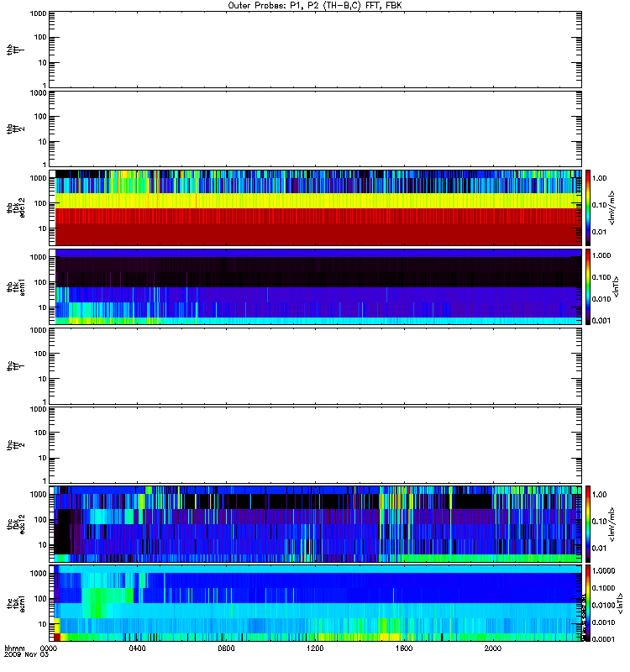Click inside the thc fbk edc12 spectrogram
630x672 pixels.
click(316, 523)
